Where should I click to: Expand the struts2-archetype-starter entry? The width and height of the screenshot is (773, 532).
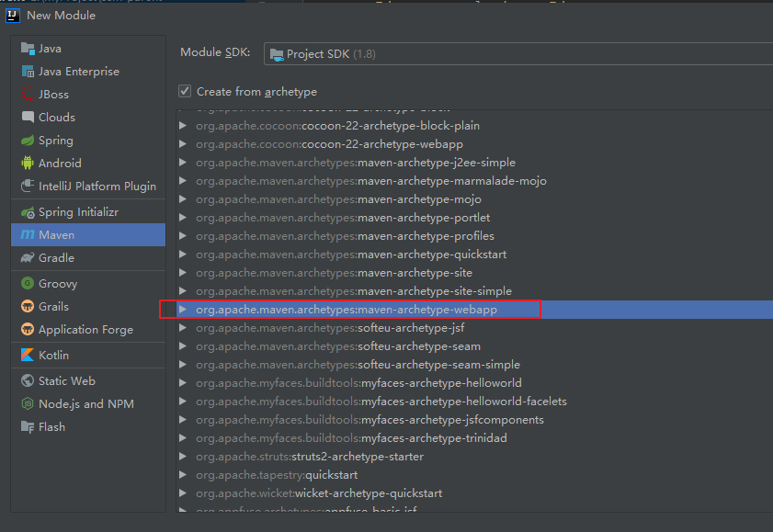(x=183, y=456)
